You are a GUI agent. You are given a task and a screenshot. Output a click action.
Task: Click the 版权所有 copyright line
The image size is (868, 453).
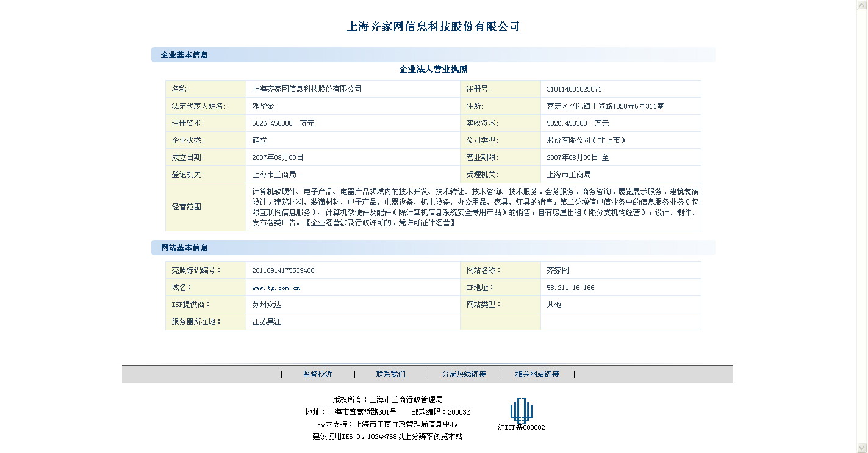[x=388, y=400]
